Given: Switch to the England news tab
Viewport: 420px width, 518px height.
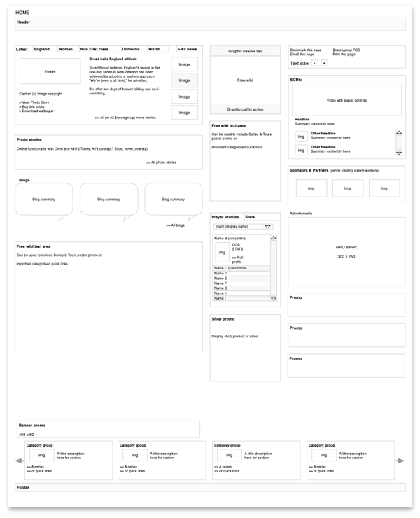Looking at the screenshot, I should click(x=45, y=49).
